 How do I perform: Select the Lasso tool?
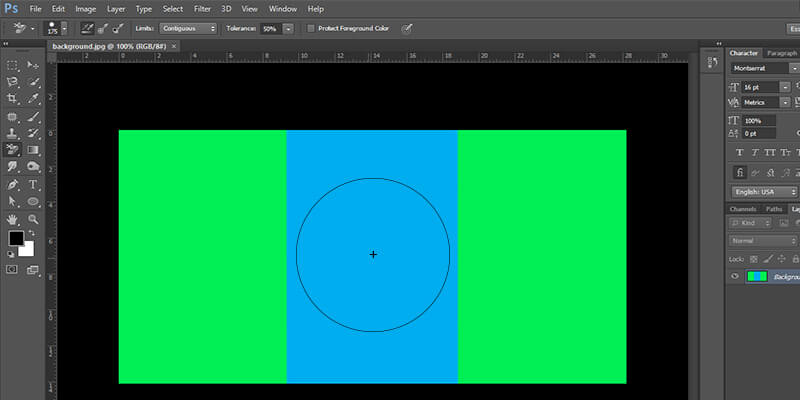(12, 82)
